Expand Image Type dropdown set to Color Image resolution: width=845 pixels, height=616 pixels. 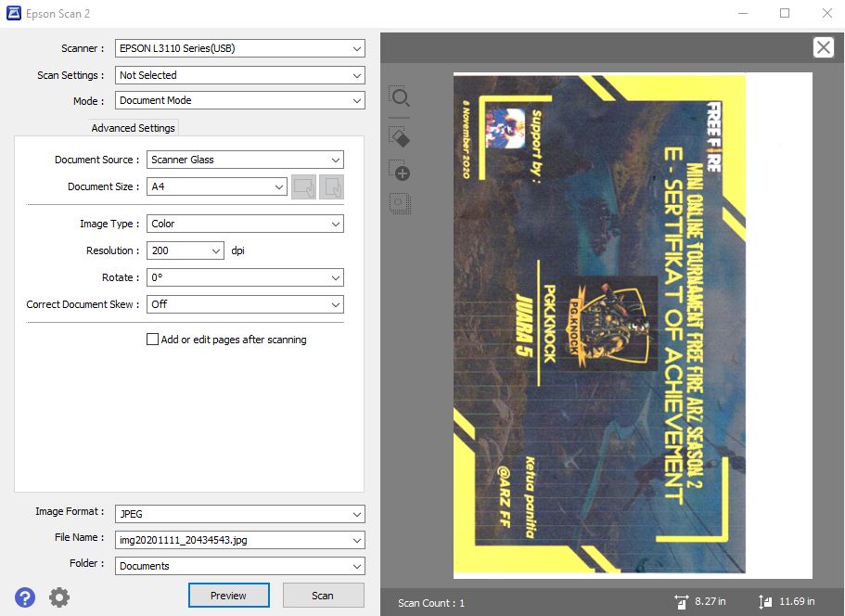(x=245, y=224)
